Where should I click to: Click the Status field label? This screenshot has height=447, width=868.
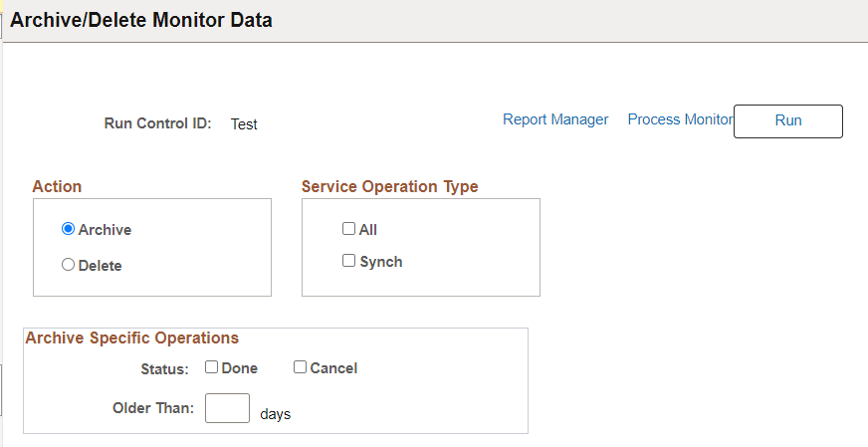click(x=164, y=369)
